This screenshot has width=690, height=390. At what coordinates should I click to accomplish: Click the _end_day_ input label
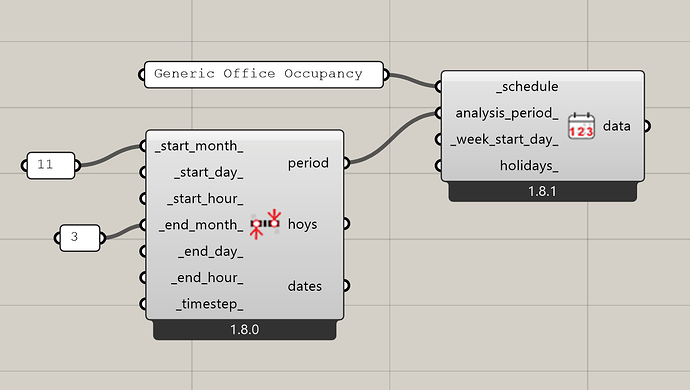[211, 251]
